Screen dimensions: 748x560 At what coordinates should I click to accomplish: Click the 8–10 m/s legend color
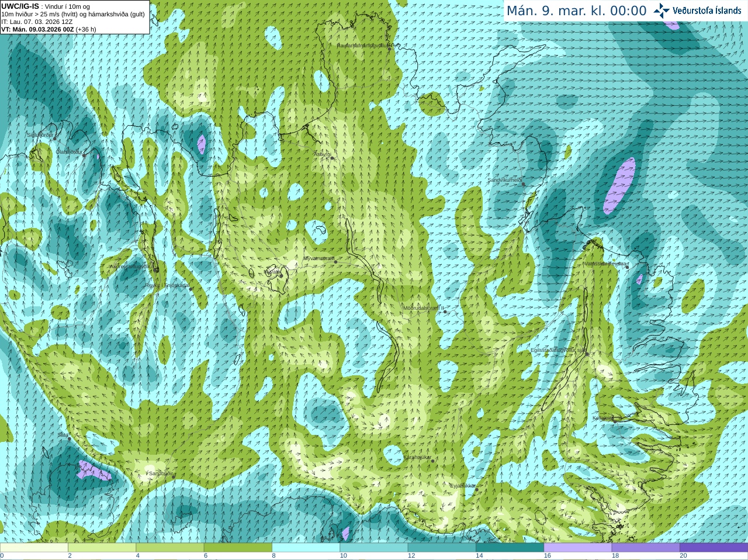pos(306,548)
